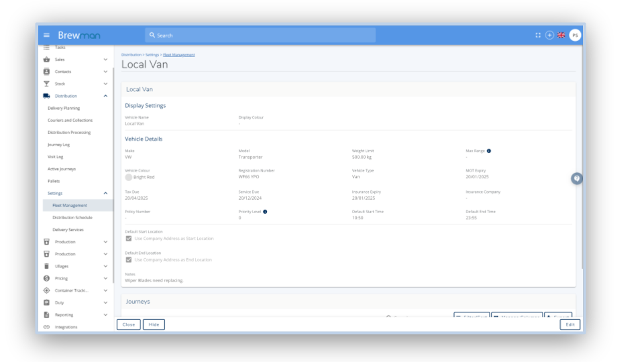Image resolution: width=644 pixels, height=362 pixels.
Task: Click the main page vertical scrollbar
Action: pos(582,158)
